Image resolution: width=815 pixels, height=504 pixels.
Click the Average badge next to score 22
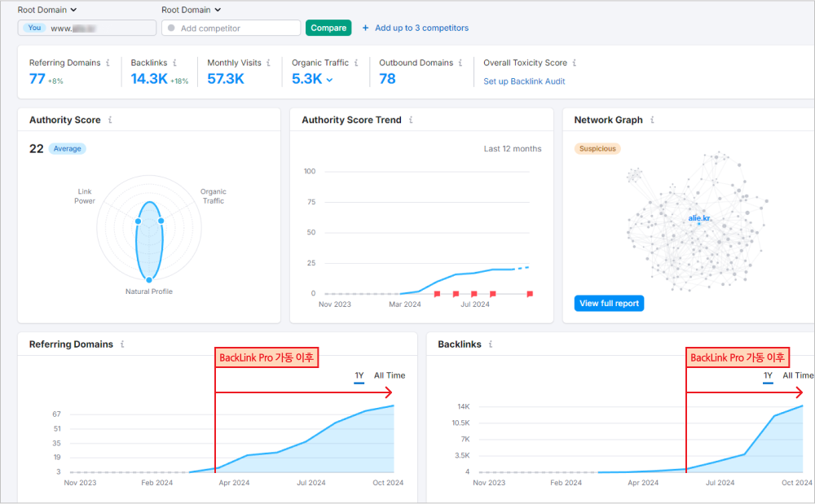coord(68,148)
